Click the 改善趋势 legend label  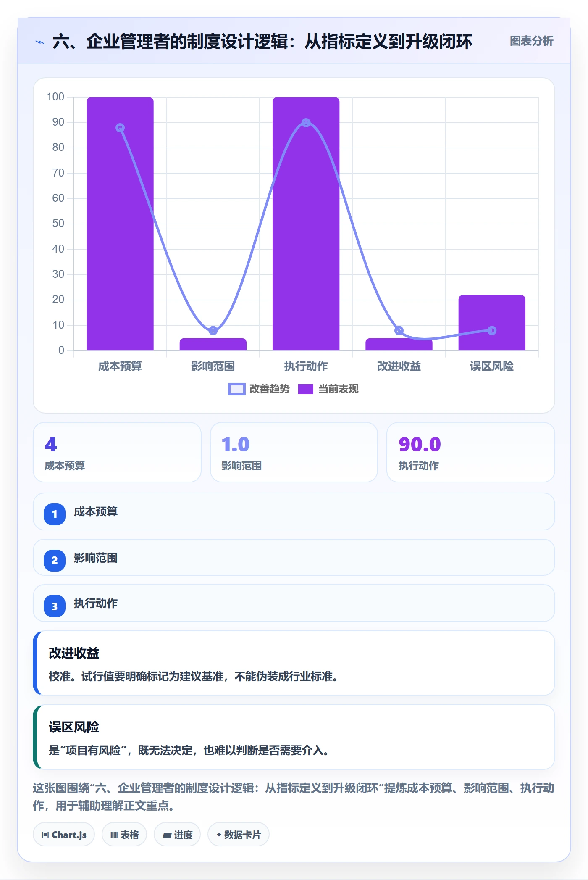tap(270, 389)
